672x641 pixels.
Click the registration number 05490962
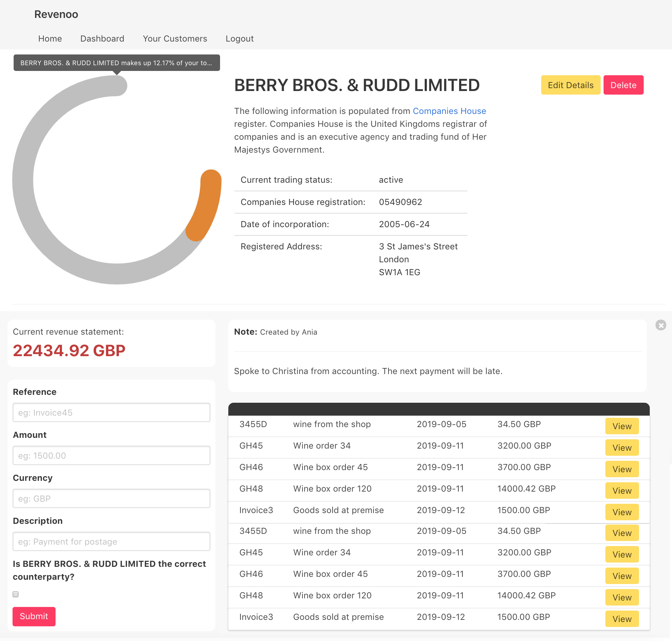(400, 202)
